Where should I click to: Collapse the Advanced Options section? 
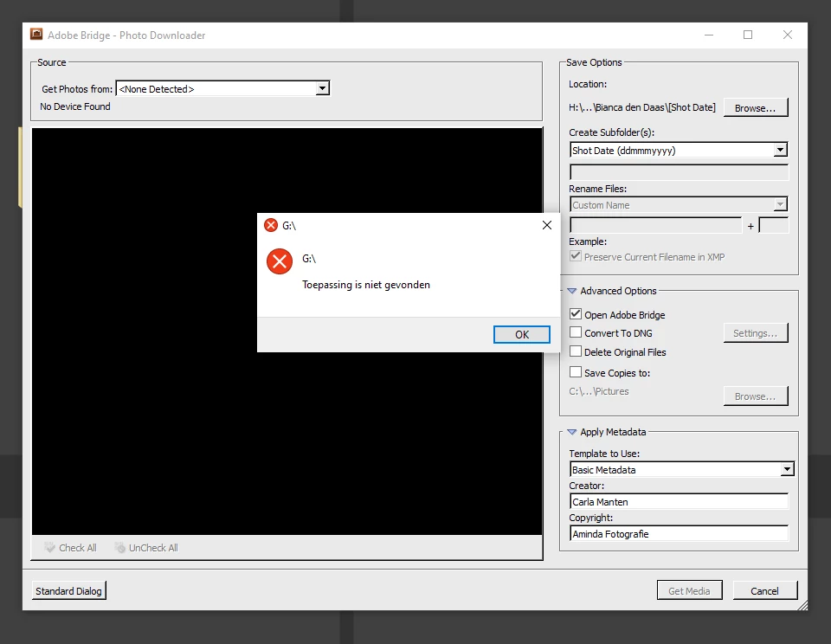[572, 291]
